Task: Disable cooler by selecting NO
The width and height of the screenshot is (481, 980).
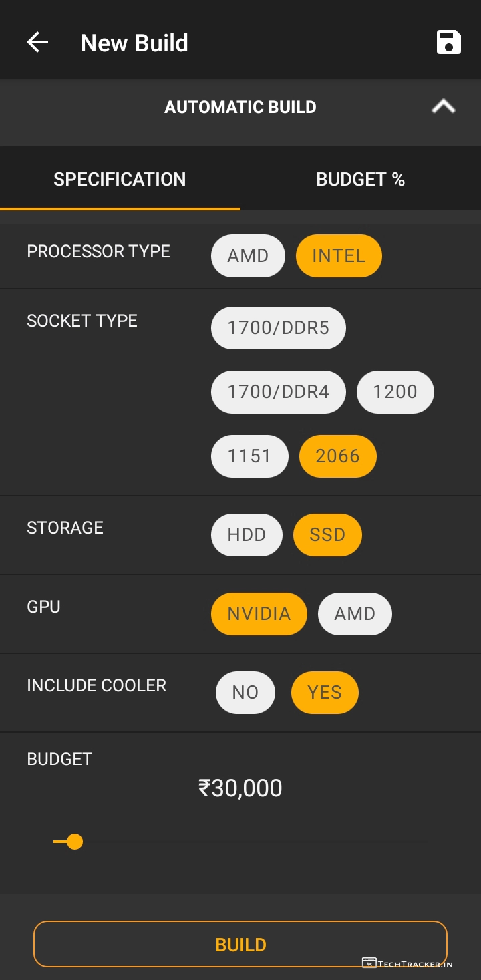Action: click(245, 693)
